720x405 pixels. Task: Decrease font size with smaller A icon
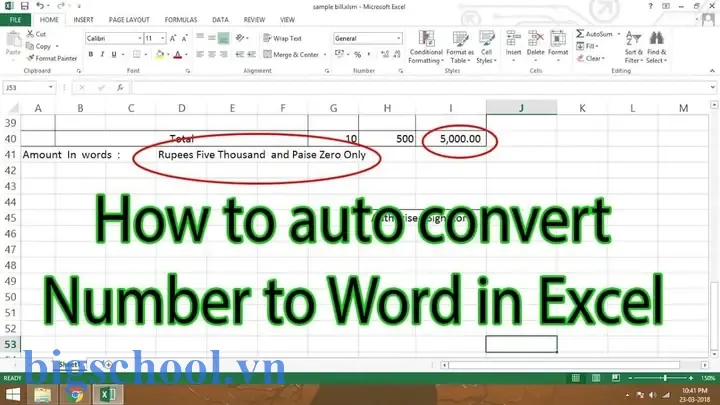(185, 38)
